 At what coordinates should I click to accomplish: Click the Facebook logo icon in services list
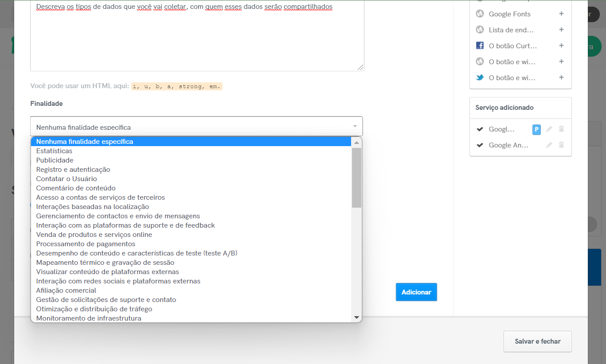(480, 46)
